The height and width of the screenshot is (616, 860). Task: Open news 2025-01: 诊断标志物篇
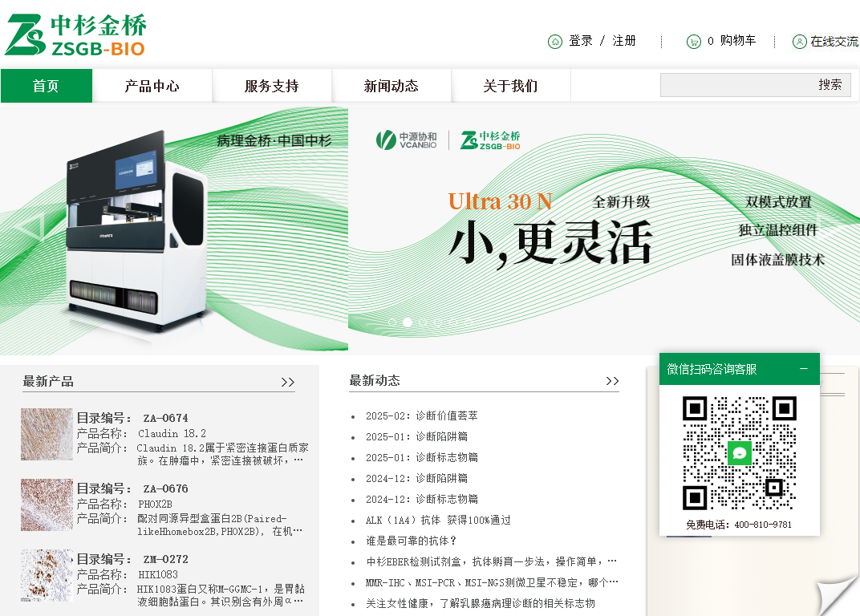point(422,457)
